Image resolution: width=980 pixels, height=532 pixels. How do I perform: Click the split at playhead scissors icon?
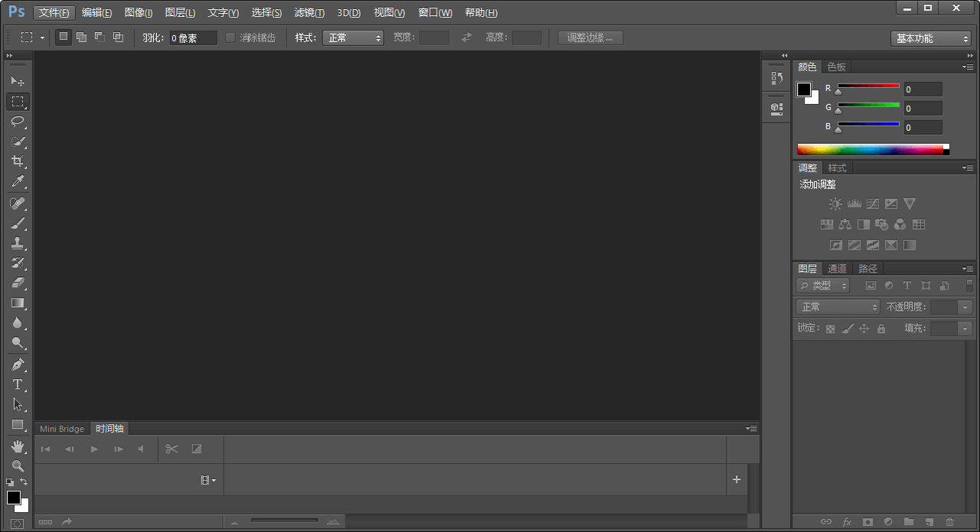[x=171, y=449]
